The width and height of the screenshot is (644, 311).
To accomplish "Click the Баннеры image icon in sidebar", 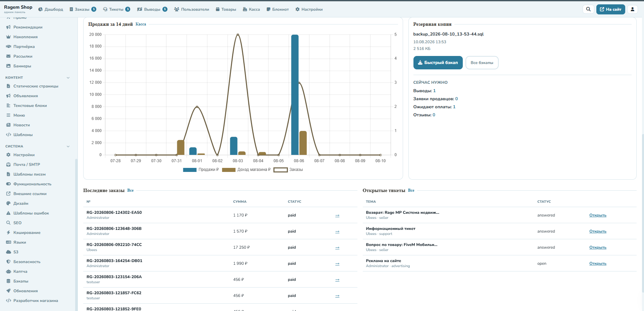I will pyautogui.click(x=8, y=66).
